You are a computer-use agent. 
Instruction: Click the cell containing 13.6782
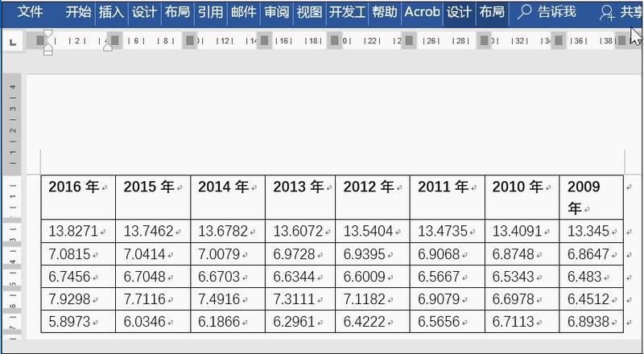(x=228, y=231)
